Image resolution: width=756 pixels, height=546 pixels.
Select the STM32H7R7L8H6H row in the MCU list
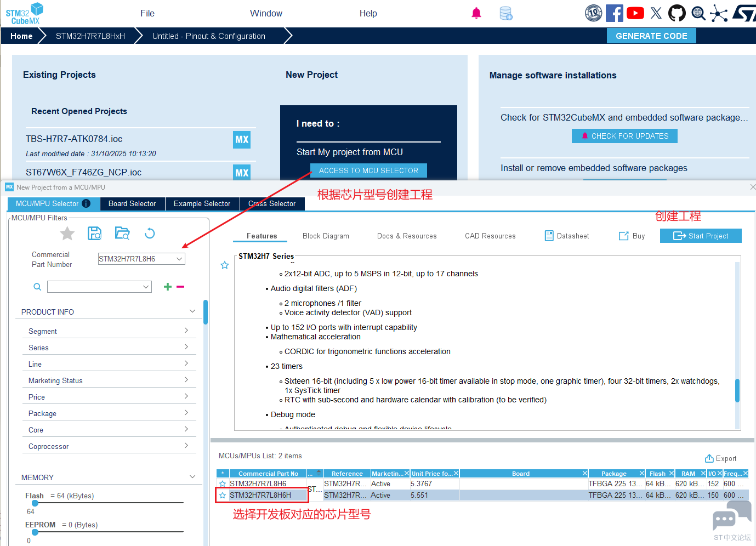tap(482, 496)
